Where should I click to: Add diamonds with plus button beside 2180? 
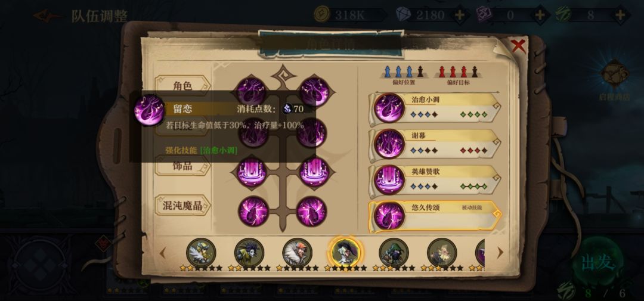[460, 15]
